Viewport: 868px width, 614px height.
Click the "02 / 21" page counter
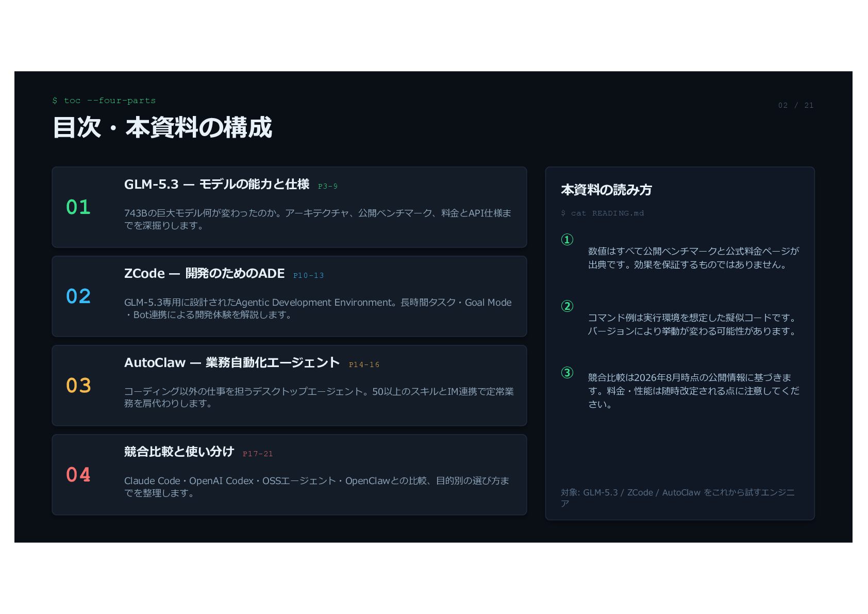click(796, 105)
